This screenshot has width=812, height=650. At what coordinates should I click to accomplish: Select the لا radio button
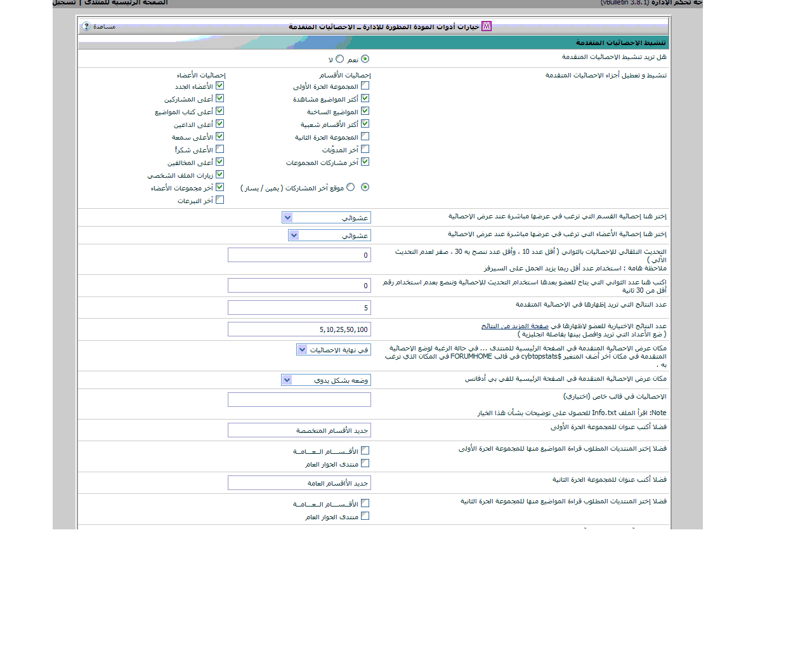[x=340, y=59]
